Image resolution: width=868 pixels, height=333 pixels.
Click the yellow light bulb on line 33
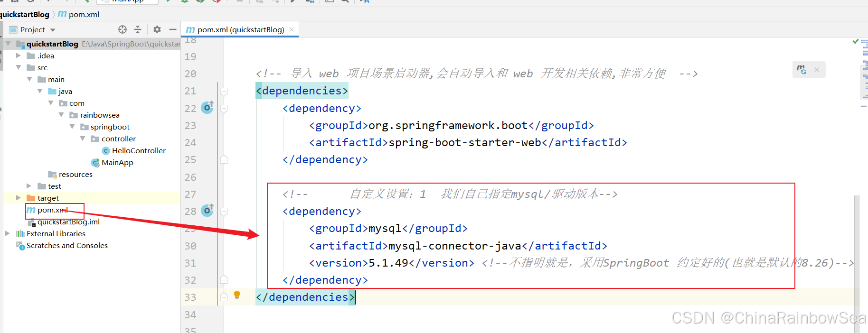pyautogui.click(x=237, y=295)
